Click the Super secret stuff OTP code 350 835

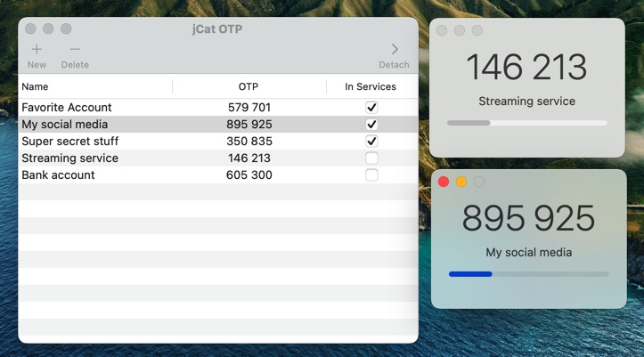click(x=249, y=142)
